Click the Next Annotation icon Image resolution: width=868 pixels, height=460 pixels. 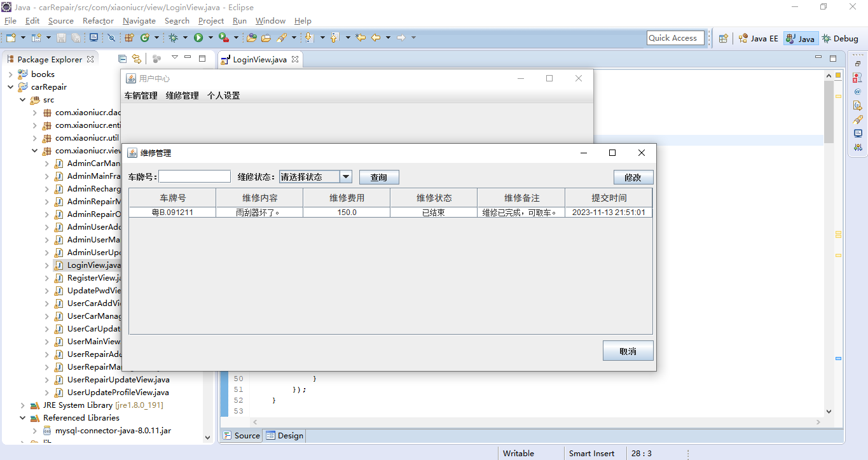point(310,38)
